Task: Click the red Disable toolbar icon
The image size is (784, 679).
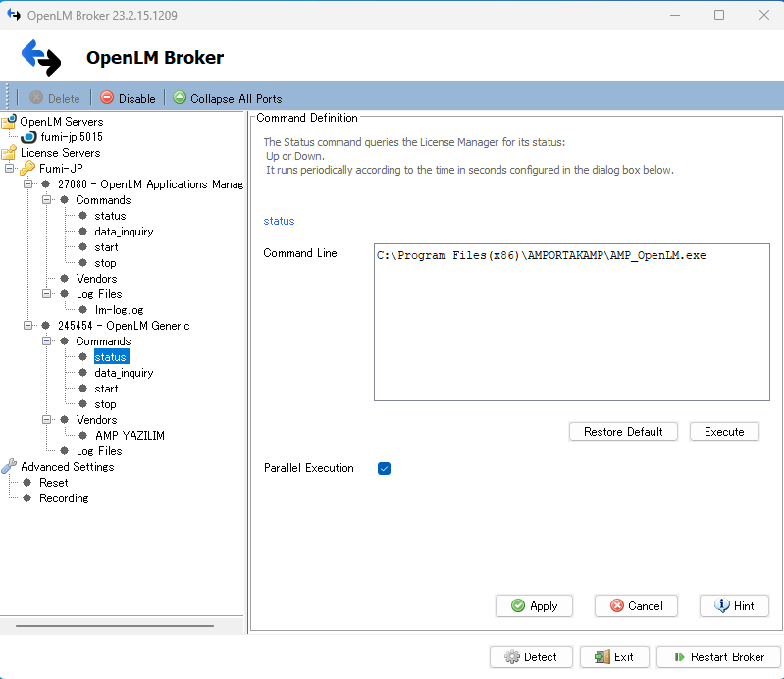Action: [107, 98]
